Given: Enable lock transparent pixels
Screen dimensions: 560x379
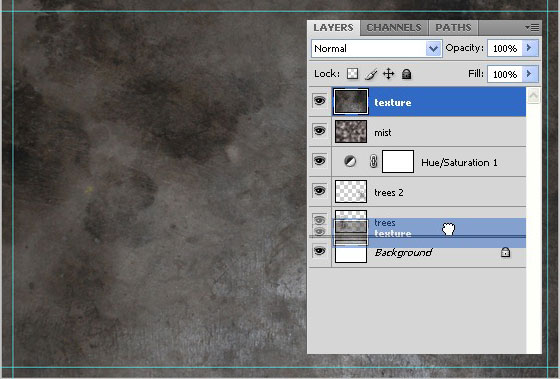Looking at the screenshot, I should [352, 74].
